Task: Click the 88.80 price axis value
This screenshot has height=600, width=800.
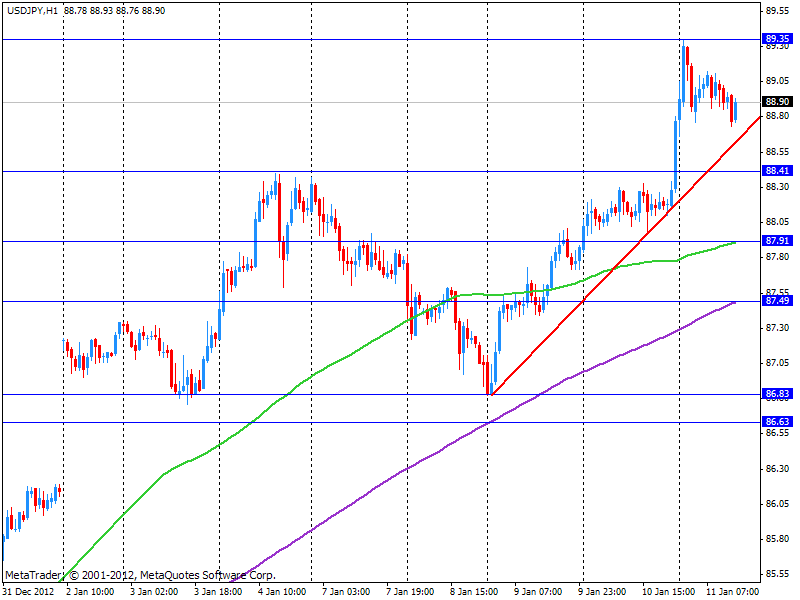Action: point(777,116)
